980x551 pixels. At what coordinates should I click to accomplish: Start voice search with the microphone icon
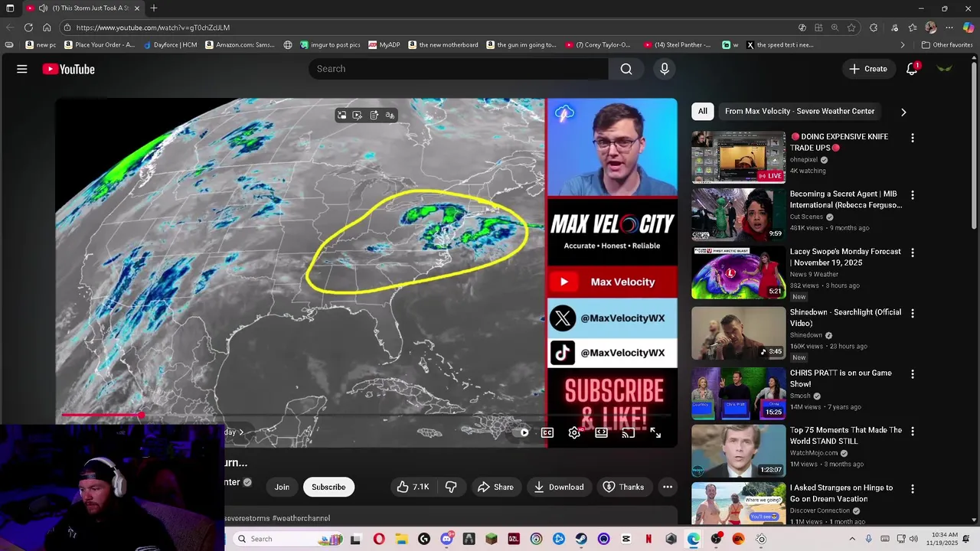click(665, 69)
